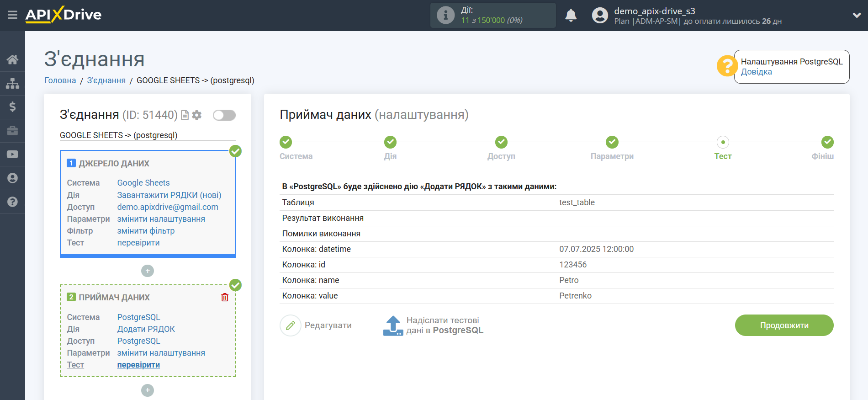Click the Продовжити button
The width and height of the screenshot is (868, 400).
tap(784, 325)
